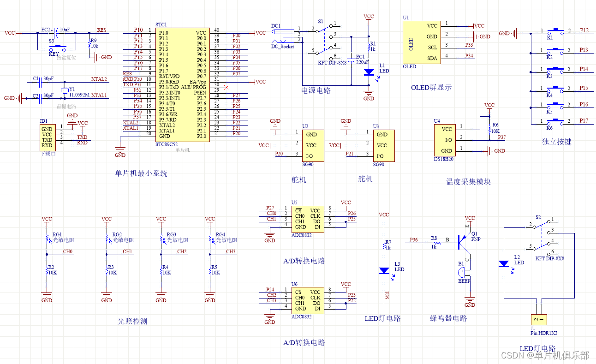Click the 'CH0' net label beside RG1

pyautogui.click(x=67, y=252)
